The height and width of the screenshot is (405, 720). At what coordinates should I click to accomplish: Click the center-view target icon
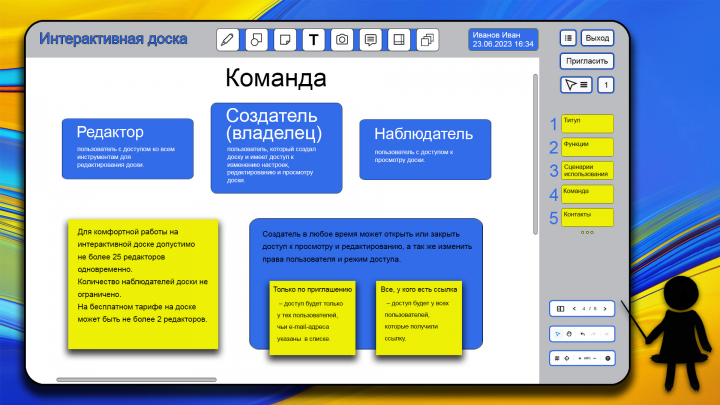[x=567, y=358]
